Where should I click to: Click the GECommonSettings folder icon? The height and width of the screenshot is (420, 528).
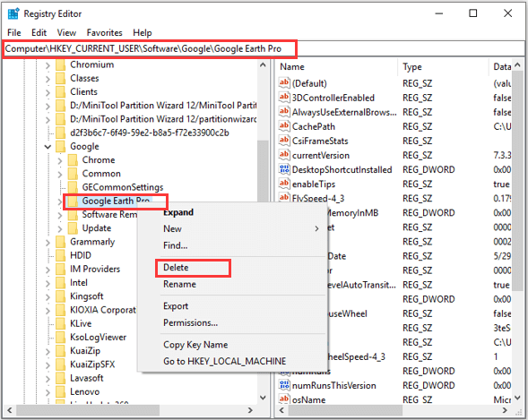(x=73, y=187)
